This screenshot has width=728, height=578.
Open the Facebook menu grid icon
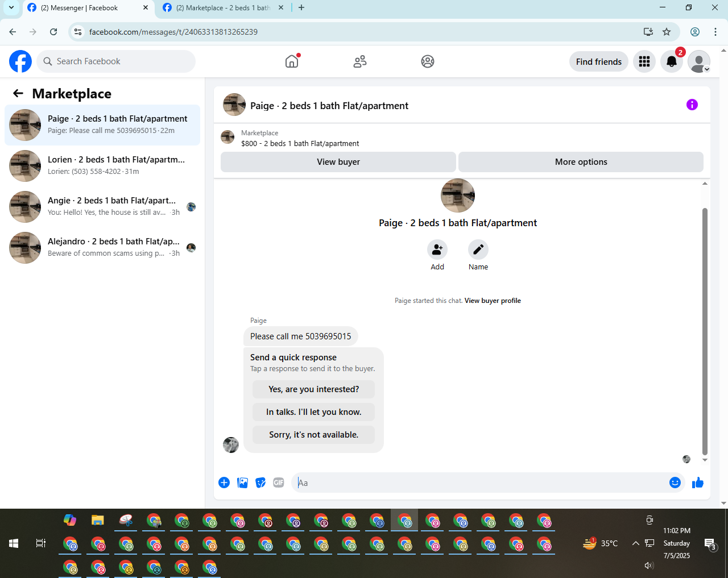(644, 61)
